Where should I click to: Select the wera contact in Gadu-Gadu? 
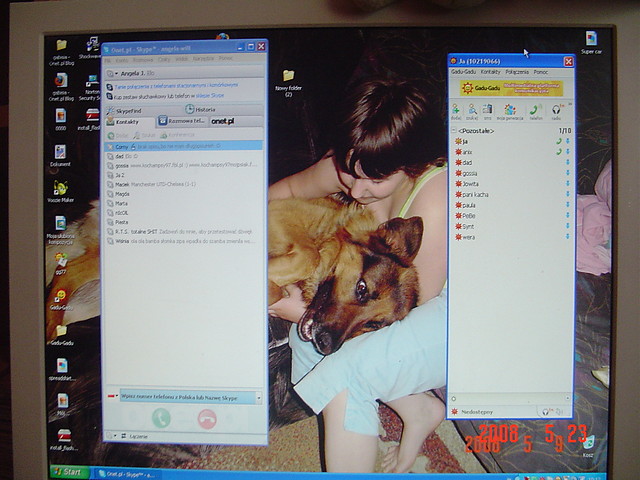(511, 237)
